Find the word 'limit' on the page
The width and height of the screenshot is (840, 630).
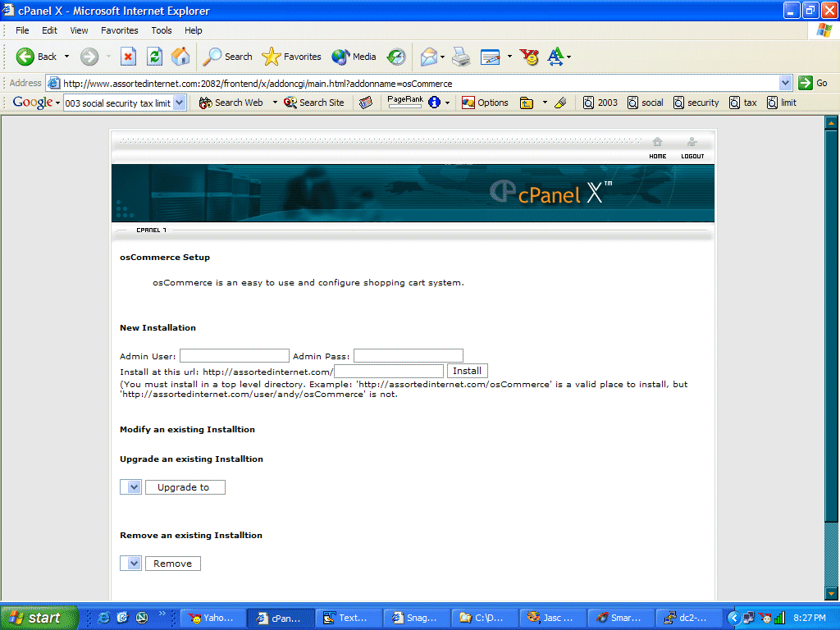tap(781, 103)
